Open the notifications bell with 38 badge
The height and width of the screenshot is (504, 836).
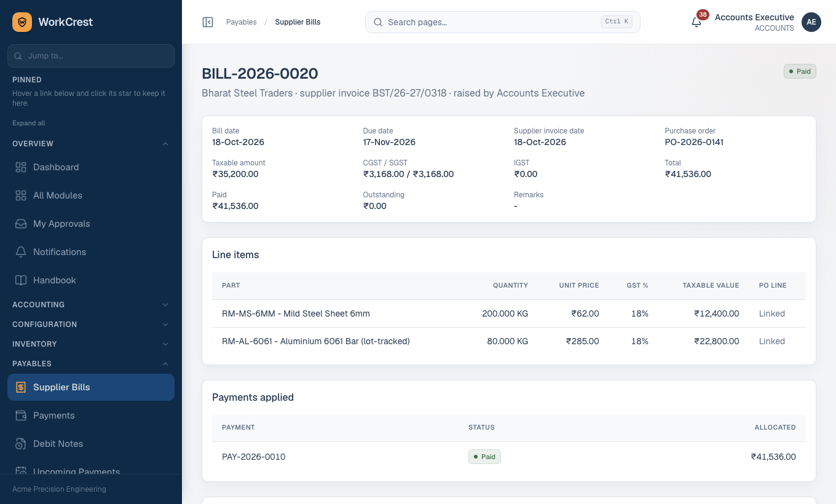coord(696,22)
